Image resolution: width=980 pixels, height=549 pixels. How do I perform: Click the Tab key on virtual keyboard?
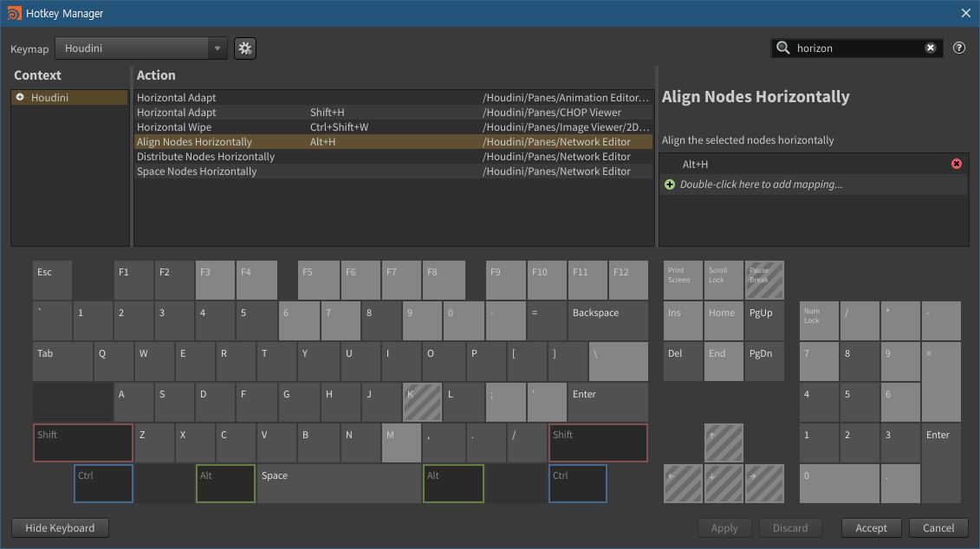coord(62,361)
